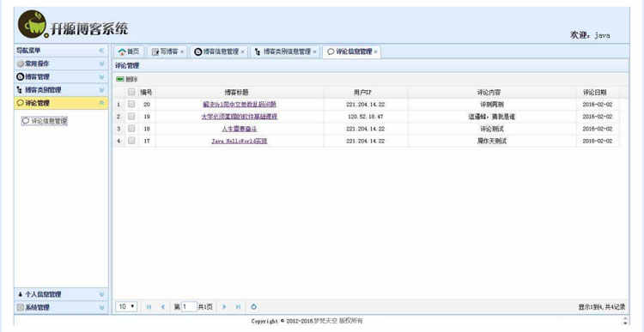The width and height of the screenshot is (644, 332).
Task: Click the gray icon beside 常用操作 in the sidebar
Action: pyautogui.click(x=20, y=64)
